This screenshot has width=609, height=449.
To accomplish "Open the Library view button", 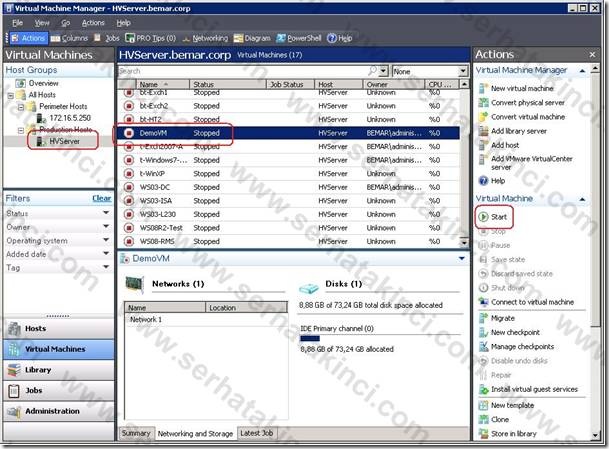I will point(59,370).
